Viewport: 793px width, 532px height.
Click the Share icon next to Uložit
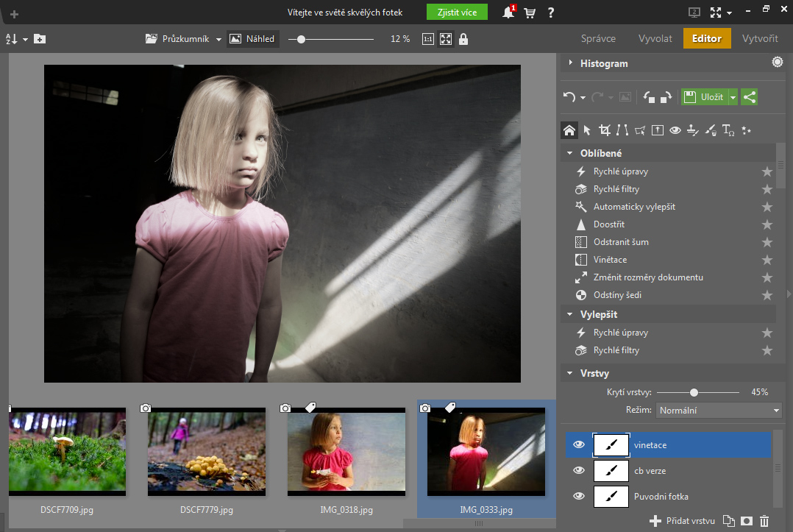pos(749,96)
